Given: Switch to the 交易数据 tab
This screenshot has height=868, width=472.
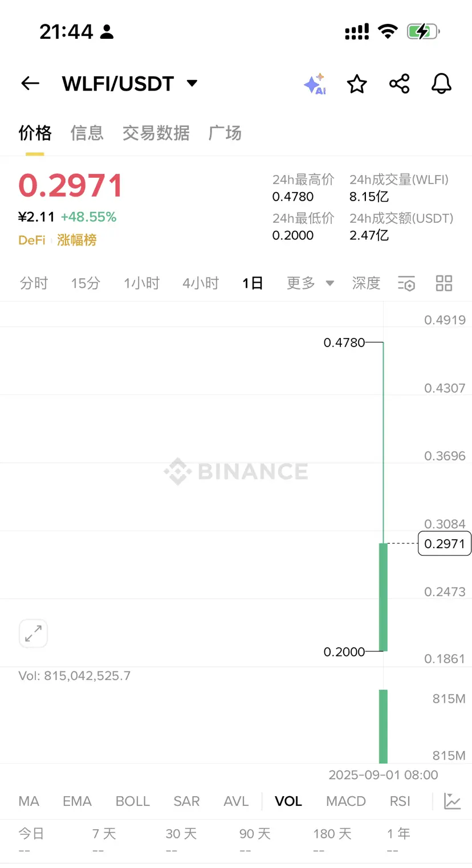Looking at the screenshot, I should pos(156,133).
